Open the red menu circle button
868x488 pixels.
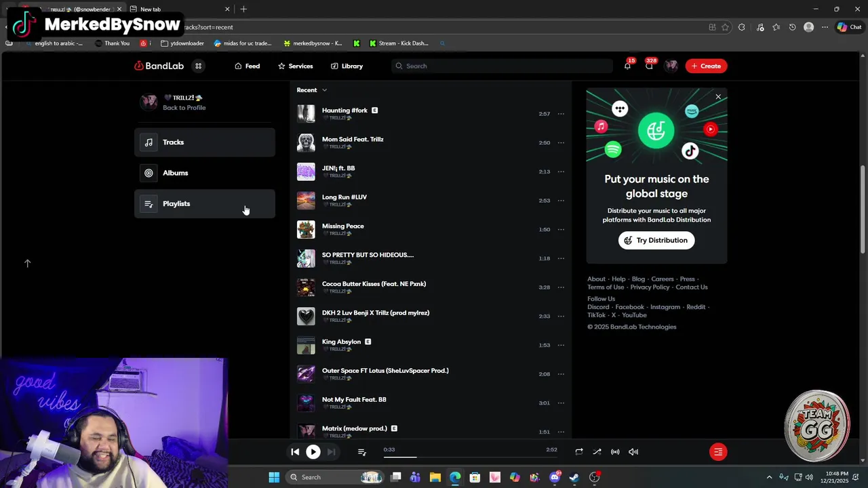(718, 451)
